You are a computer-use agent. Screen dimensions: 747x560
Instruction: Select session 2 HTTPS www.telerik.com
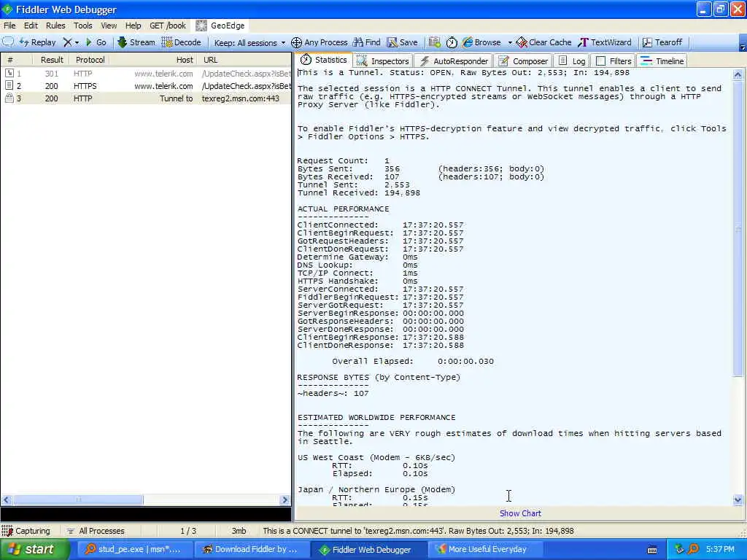click(x=146, y=86)
